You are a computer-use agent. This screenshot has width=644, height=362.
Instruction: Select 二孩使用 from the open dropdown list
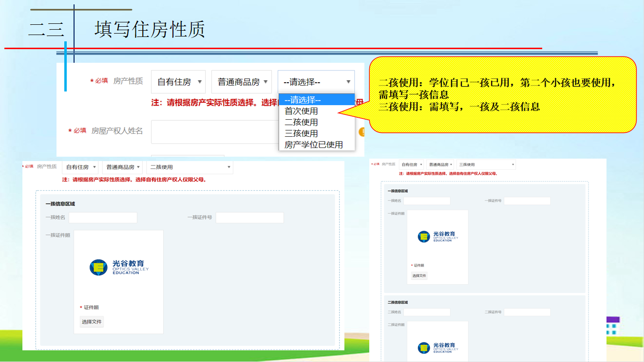click(302, 122)
